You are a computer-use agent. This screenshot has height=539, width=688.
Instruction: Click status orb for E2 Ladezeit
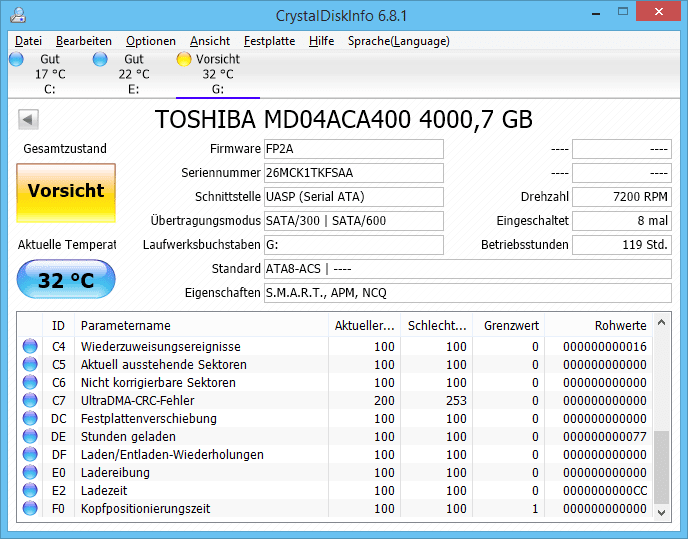30,490
